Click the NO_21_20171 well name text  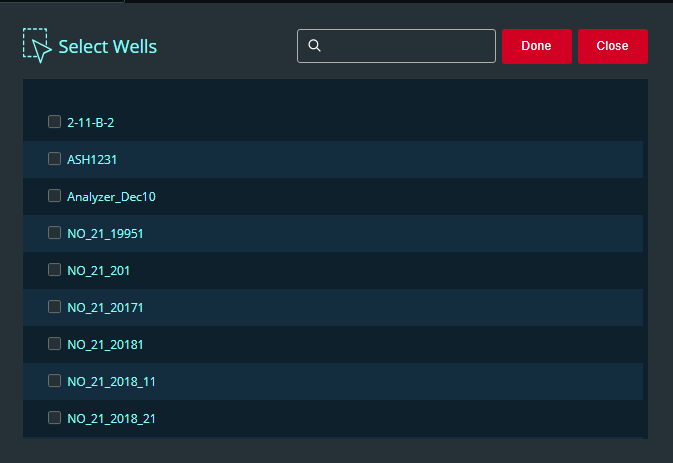coord(105,307)
